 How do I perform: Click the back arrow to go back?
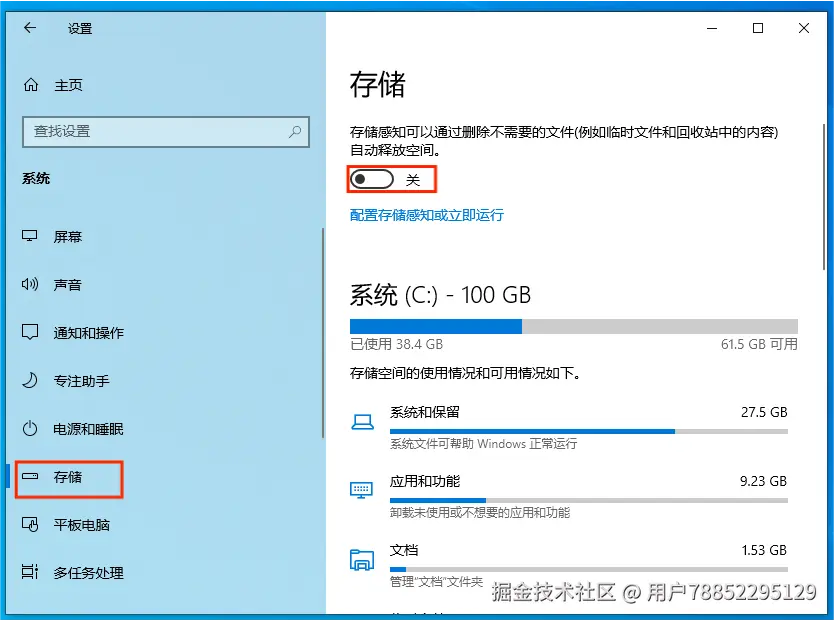(x=29, y=28)
